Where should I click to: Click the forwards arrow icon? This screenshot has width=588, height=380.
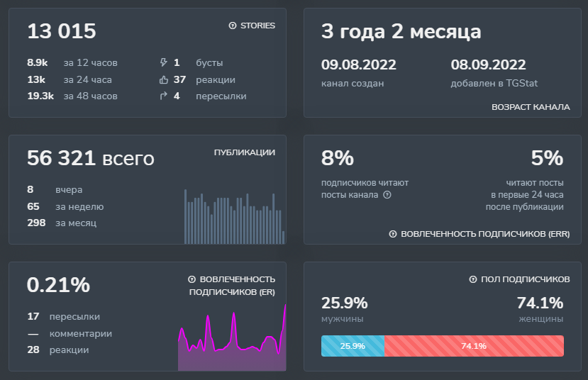(163, 96)
